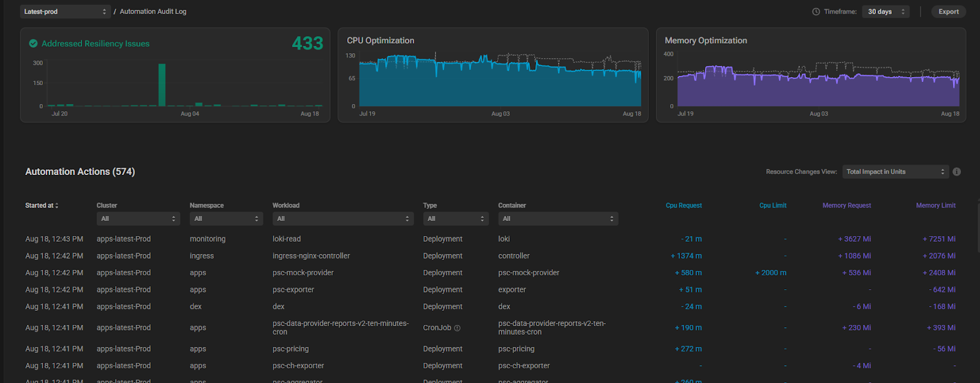This screenshot has width=980, height=383.
Task: Click the Memory Request column header
Action: pos(846,206)
